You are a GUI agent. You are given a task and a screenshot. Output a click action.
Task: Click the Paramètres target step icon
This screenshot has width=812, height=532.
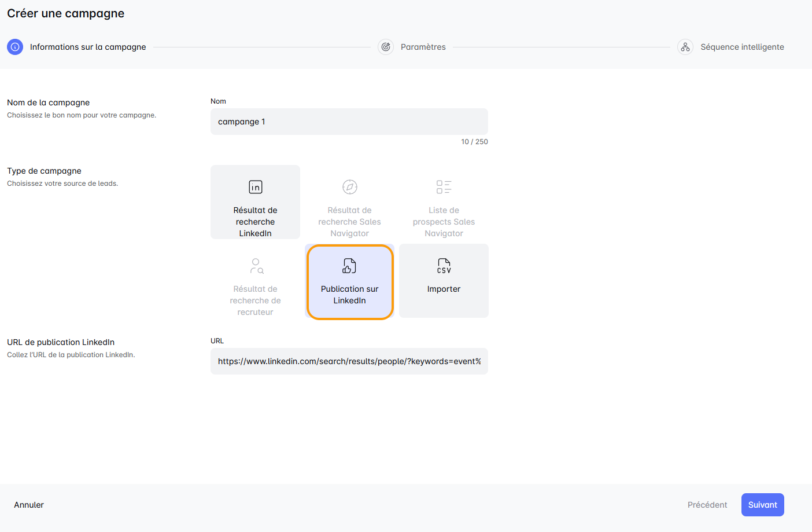(x=386, y=47)
